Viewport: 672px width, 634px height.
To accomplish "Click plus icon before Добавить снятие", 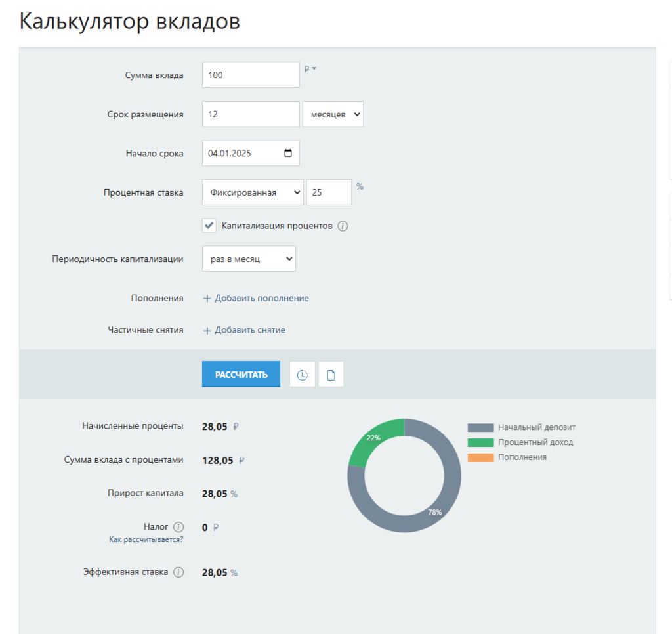I will click(x=207, y=330).
